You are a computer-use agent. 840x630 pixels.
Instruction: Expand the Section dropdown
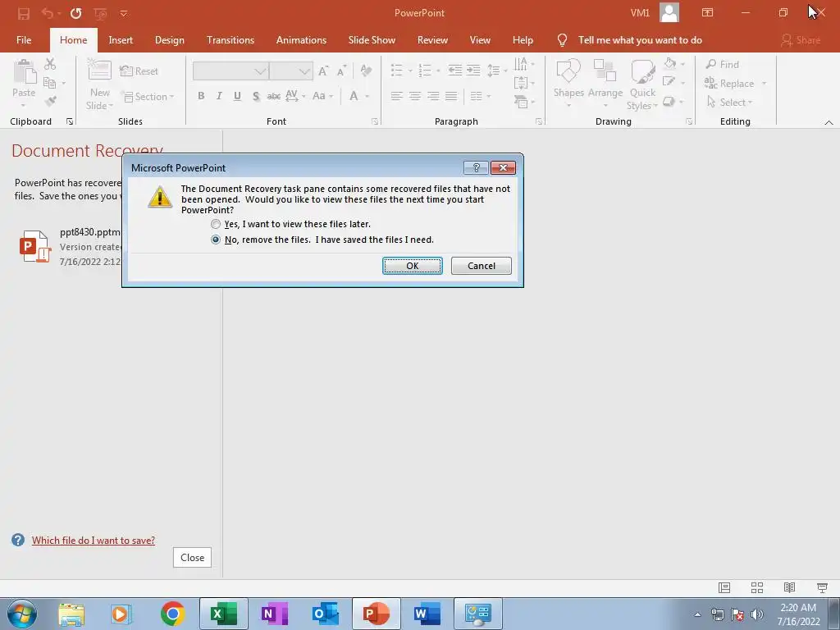coord(149,97)
